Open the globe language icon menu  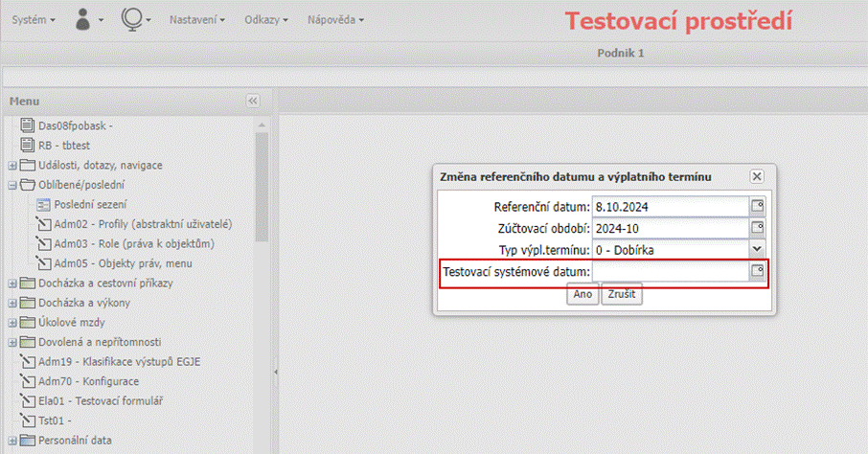136,19
